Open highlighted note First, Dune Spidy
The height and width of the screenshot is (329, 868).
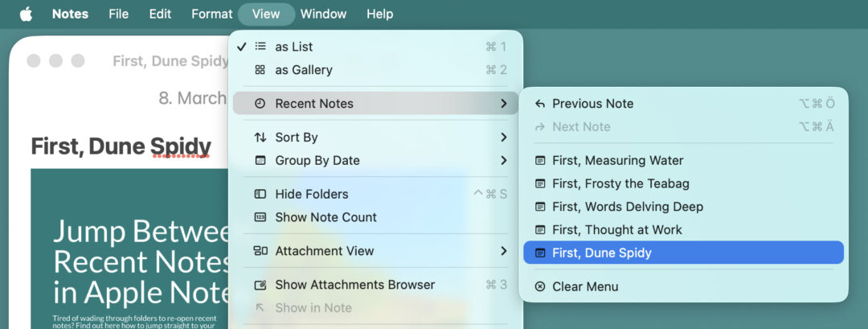(x=684, y=253)
